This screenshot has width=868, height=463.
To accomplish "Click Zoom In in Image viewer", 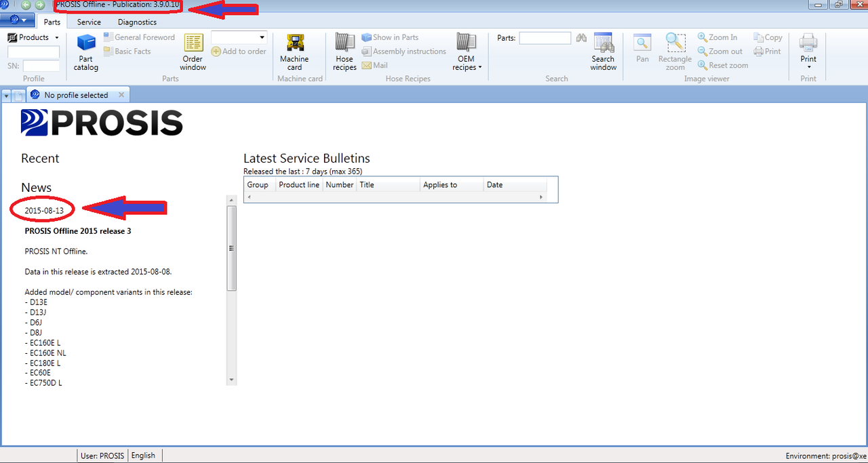I will click(x=717, y=37).
